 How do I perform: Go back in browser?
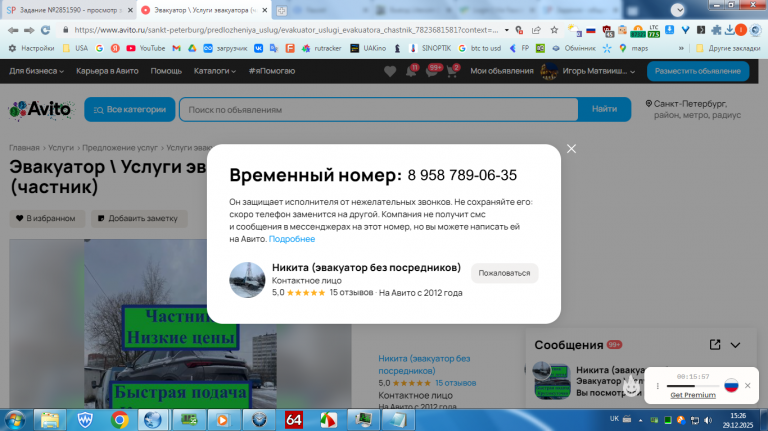point(13,30)
